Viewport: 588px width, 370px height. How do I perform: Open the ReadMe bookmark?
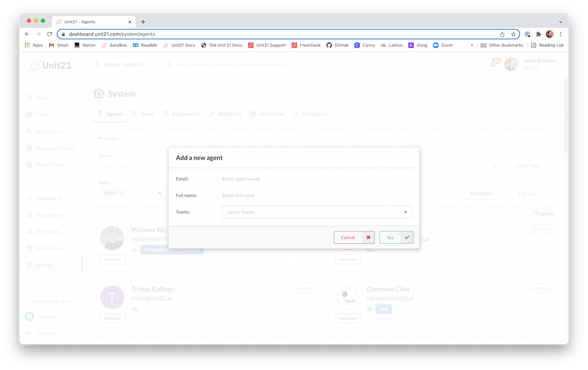[x=145, y=45]
